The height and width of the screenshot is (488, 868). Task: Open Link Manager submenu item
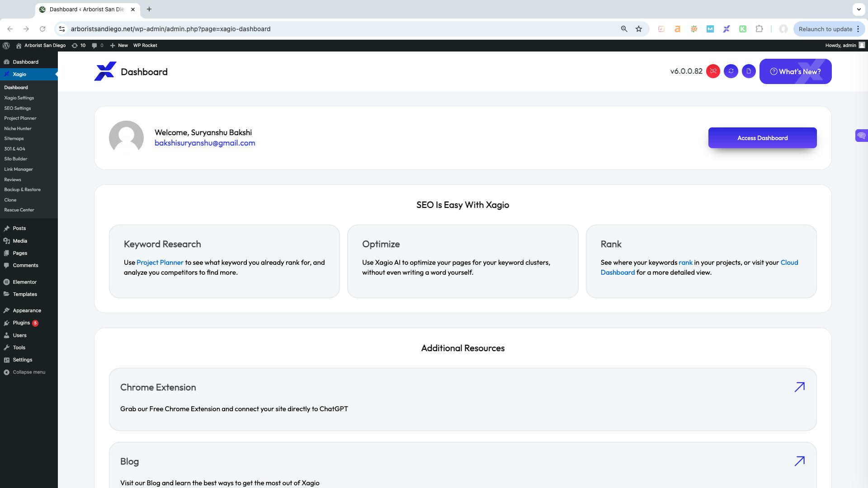point(19,169)
